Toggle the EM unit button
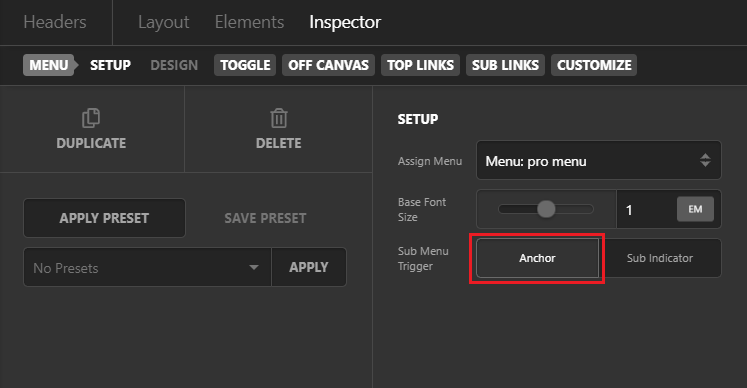Image resolution: width=747 pixels, height=388 pixels. coord(695,209)
